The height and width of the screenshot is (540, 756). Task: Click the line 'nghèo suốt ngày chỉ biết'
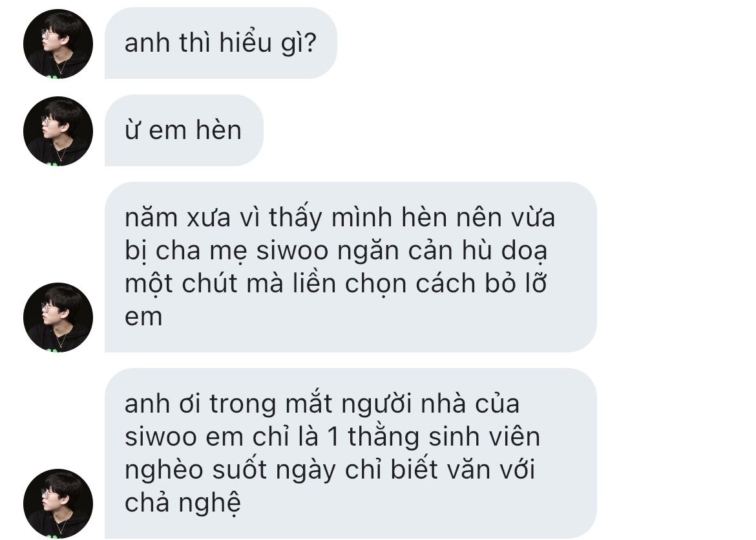point(330,470)
